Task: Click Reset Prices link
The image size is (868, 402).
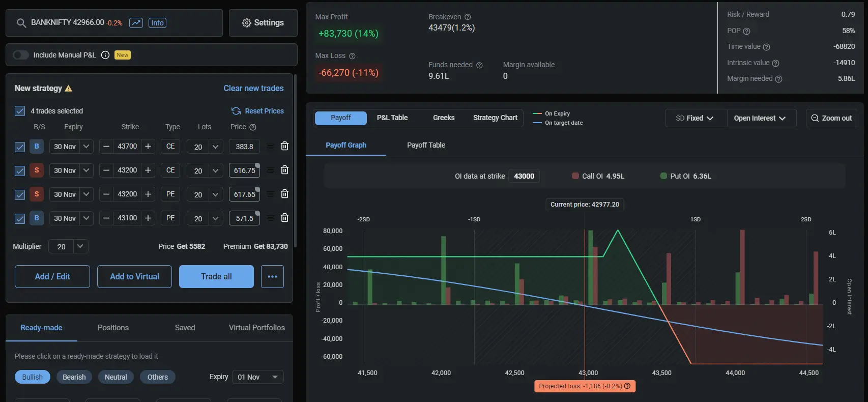Action: click(x=257, y=111)
